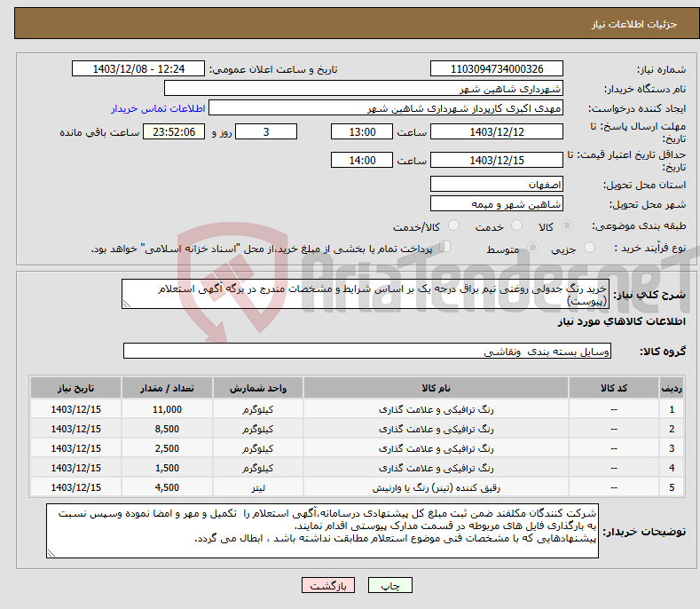Click the remaining time field 23:52:06

174,131
